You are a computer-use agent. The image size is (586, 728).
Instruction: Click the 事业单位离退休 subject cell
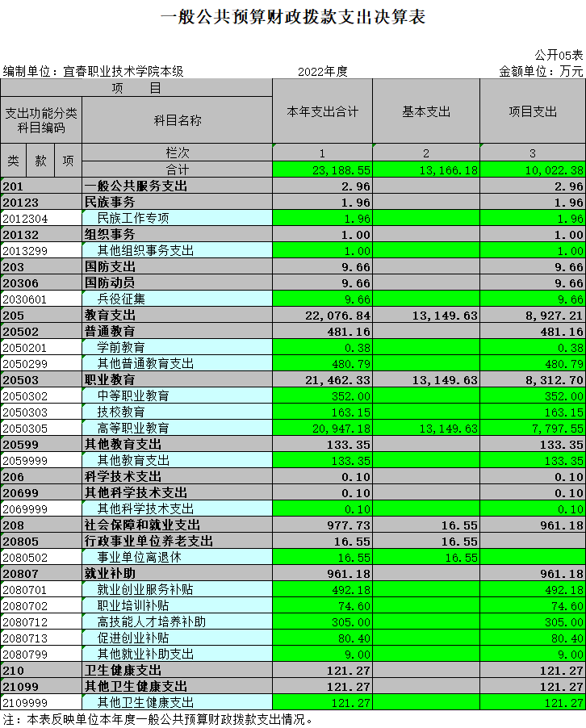coord(177,557)
